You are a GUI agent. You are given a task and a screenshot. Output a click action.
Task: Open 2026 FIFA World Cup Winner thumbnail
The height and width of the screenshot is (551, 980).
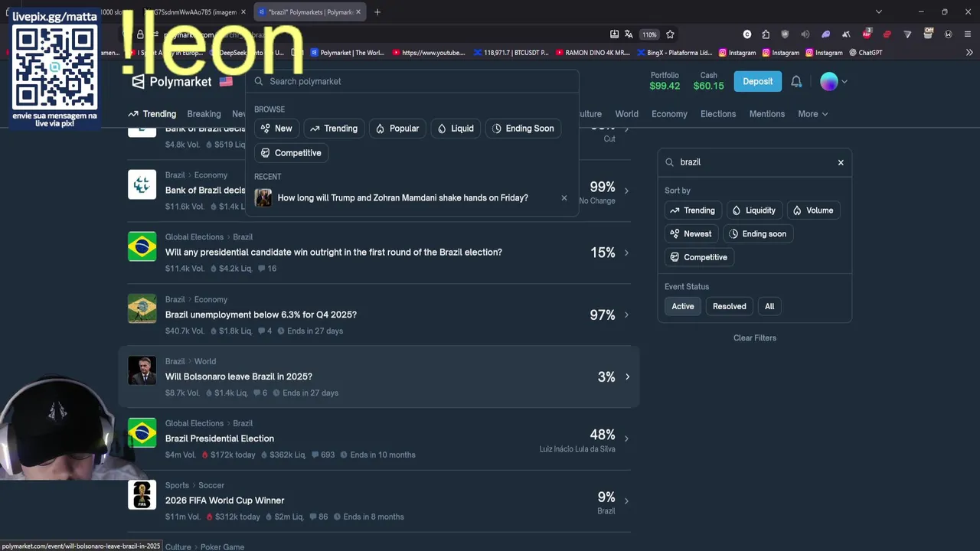coord(142,494)
